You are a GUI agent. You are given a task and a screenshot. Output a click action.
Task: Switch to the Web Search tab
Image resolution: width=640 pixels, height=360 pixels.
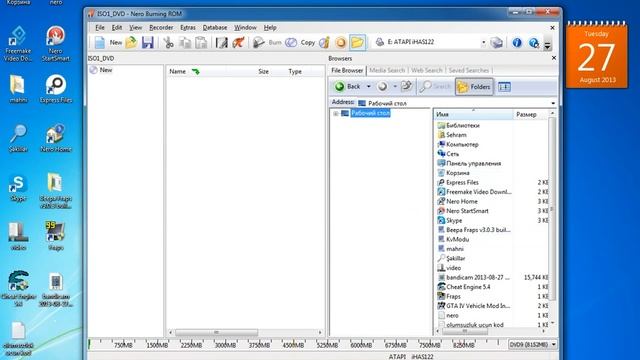tap(427, 70)
